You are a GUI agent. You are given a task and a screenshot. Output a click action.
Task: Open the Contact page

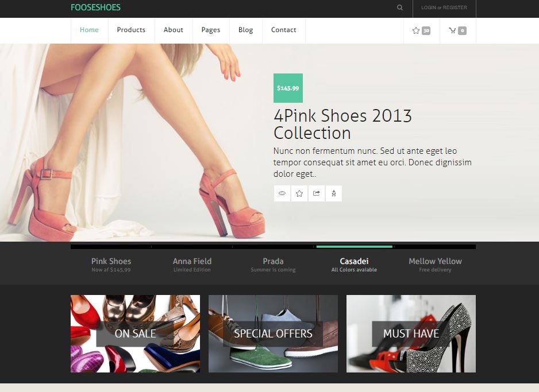coord(284,30)
